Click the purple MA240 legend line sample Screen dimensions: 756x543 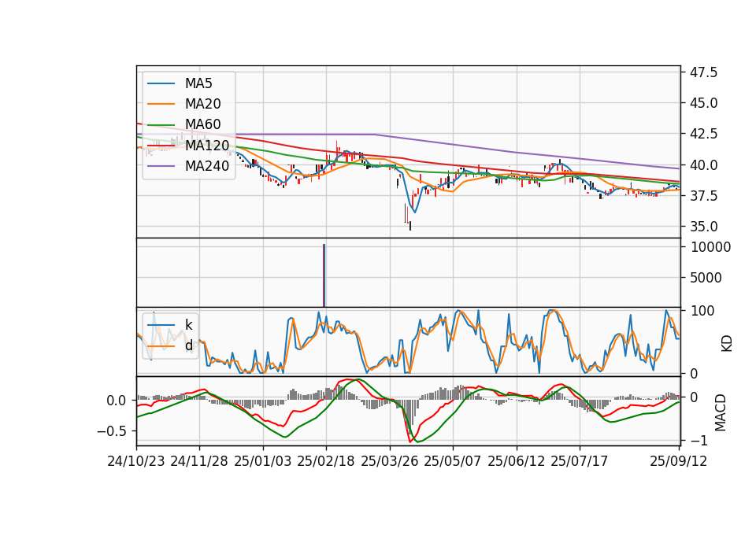point(161,166)
